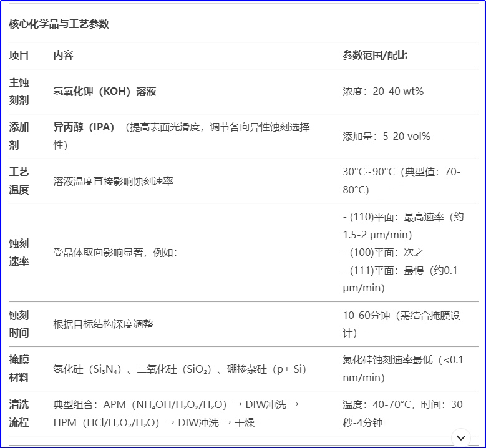Click cell 根据目标结构深度调整
The height and width of the screenshot is (448, 486).
click(x=103, y=324)
